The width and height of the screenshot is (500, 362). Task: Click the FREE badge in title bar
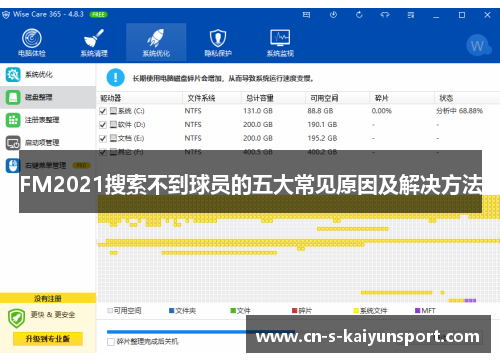coord(98,15)
